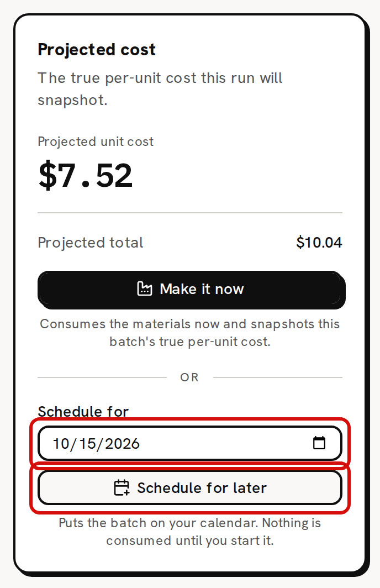Click the Schedule for field label
380x588 pixels.
click(83, 412)
